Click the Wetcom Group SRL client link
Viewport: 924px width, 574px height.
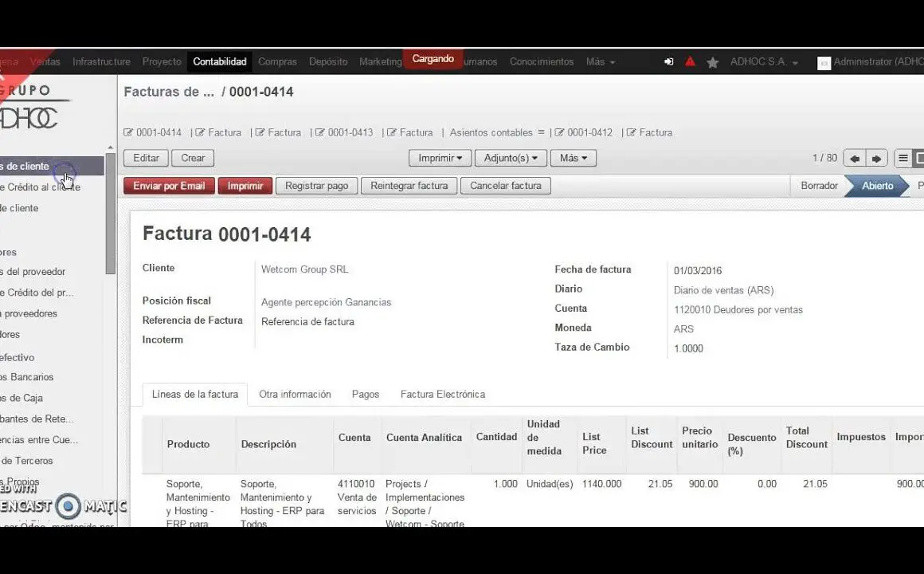tap(304, 269)
